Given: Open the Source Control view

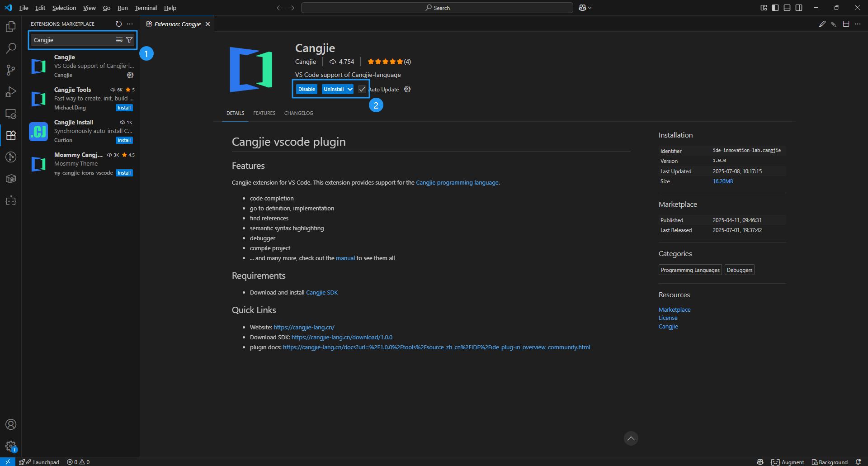Looking at the screenshot, I should click(x=11, y=70).
